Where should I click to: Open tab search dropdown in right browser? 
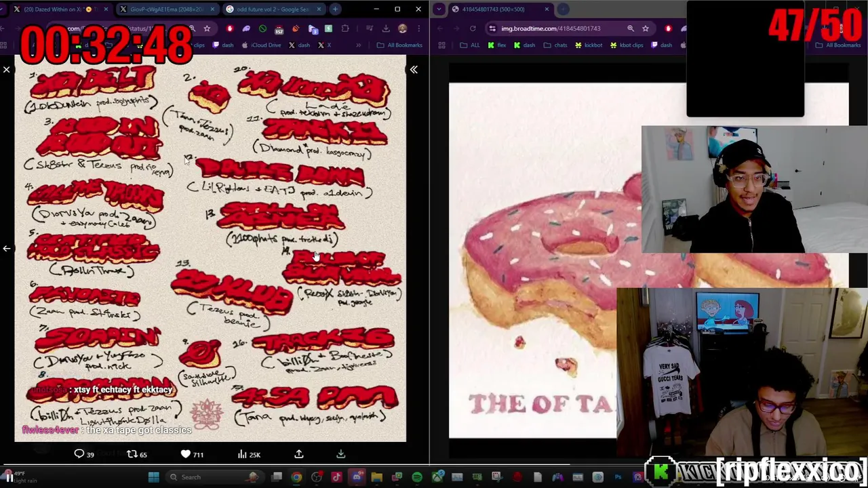tap(439, 9)
